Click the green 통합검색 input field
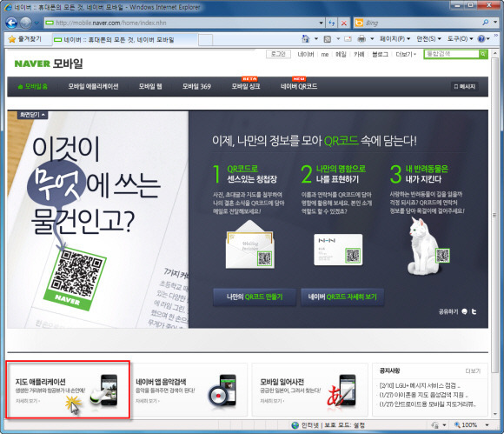The height and width of the screenshot is (434, 504). pyautogui.click(x=451, y=54)
